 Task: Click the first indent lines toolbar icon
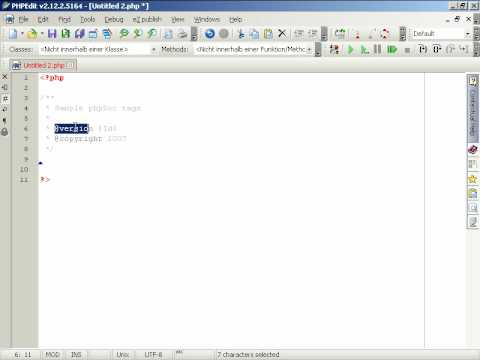pos(299,34)
